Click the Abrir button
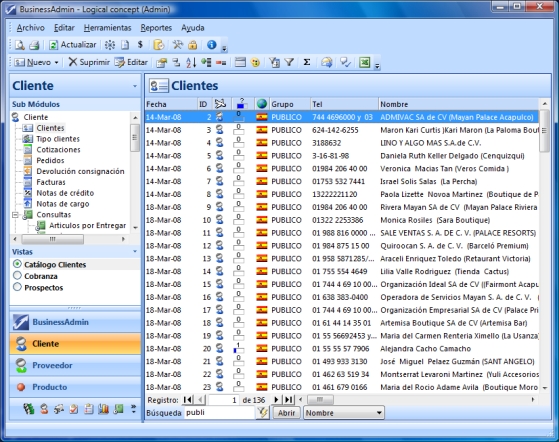This screenshot has height=442, width=559. (287, 413)
